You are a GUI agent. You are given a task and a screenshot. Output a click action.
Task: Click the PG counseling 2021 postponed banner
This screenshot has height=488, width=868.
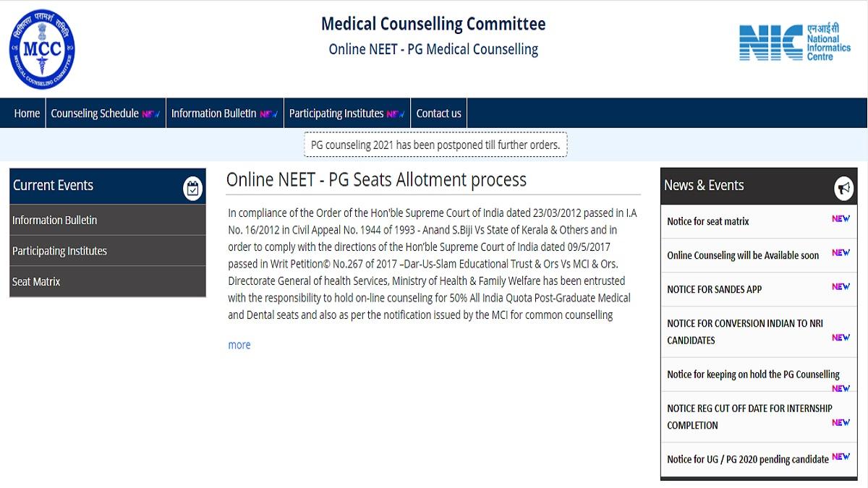(435, 145)
